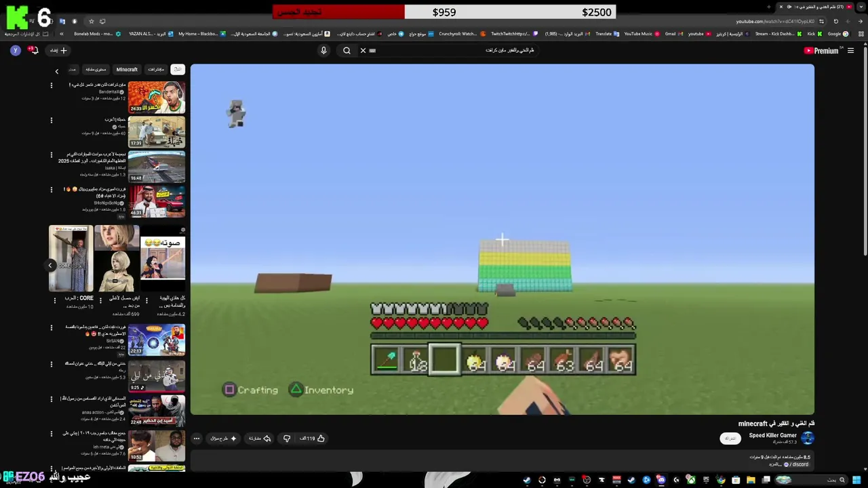Open options menu for the 9:25 video
868x488 pixels.
point(51,364)
